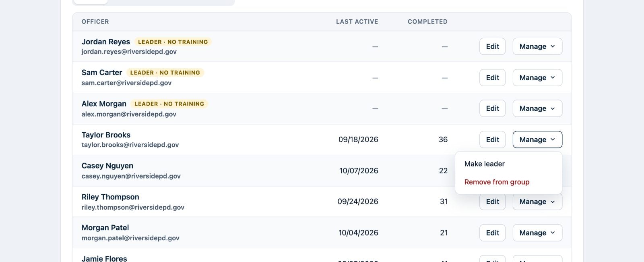Screen dimensions: 644x262
Task: Open Manage dropdown for Morgan Patel
Action: point(537,233)
